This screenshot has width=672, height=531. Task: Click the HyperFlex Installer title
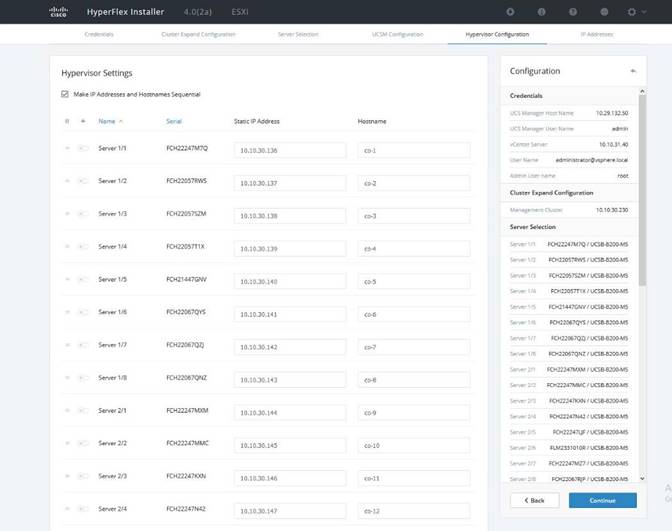click(125, 12)
